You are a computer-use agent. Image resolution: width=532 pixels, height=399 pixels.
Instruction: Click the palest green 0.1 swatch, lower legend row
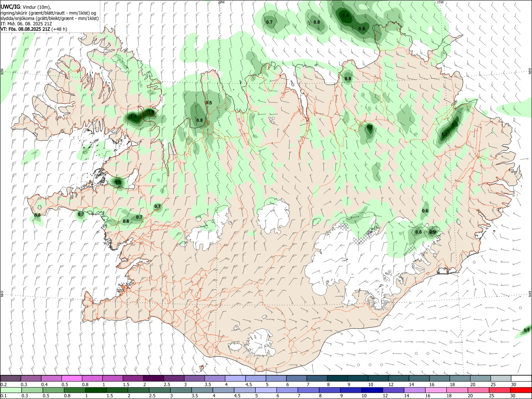pyautogui.click(x=10, y=390)
